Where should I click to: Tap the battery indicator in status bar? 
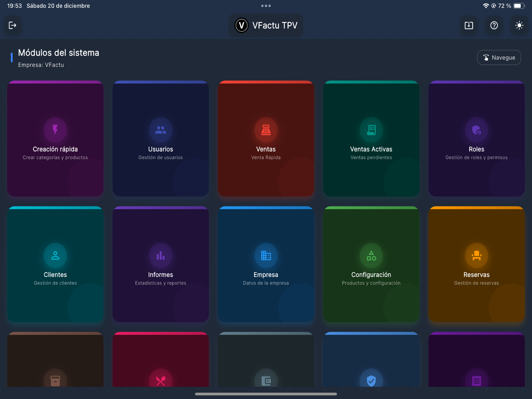519,6
